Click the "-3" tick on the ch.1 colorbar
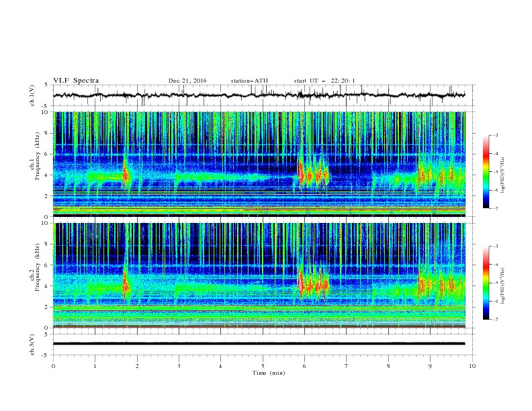Screen dimensions: 532x411 (x=496, y=136)
